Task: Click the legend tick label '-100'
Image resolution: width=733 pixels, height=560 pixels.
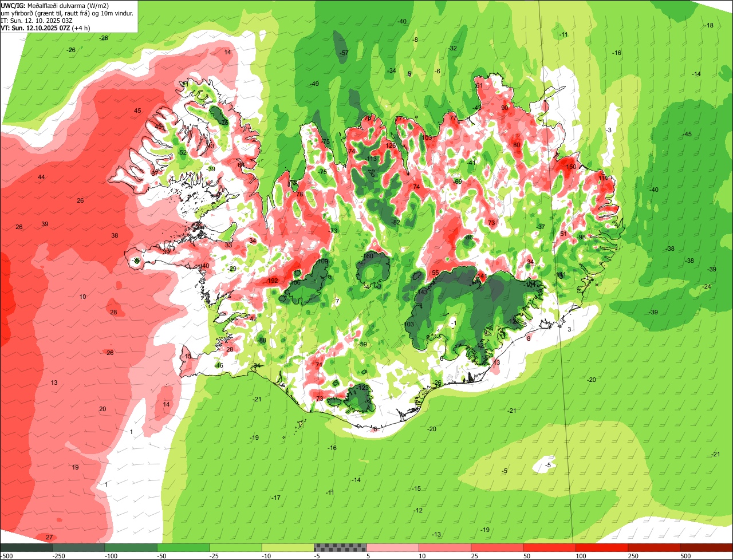Action: (x=111, y=556)
